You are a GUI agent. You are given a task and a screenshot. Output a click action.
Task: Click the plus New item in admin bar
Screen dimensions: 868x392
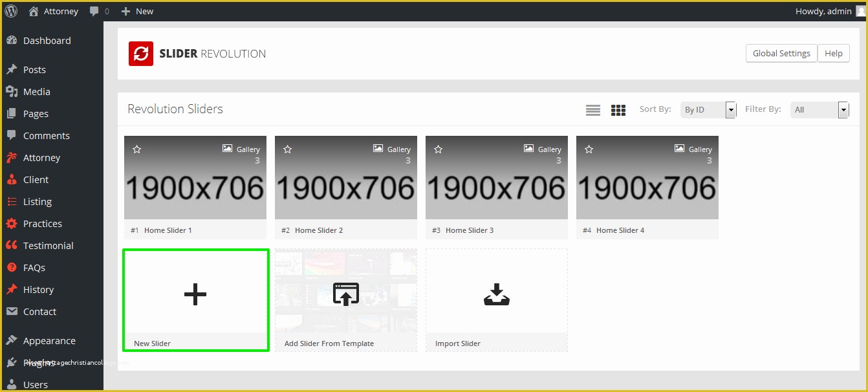pyautogui.click(x=137, y=11)
